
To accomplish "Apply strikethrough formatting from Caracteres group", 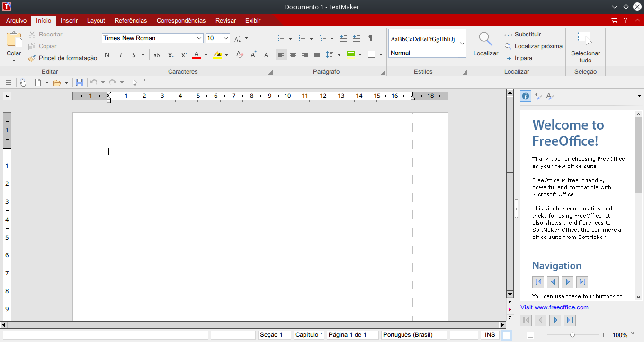I will click(x=157, y=55).
